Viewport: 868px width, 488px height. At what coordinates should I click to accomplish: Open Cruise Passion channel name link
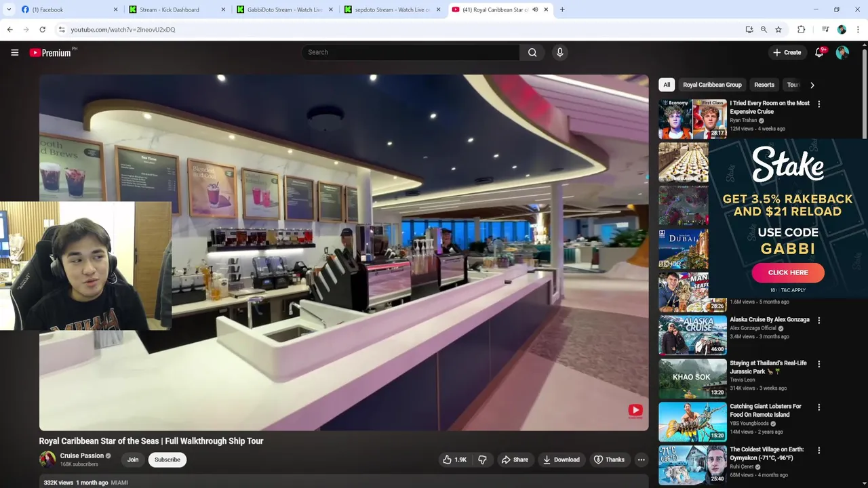pyautogui.click(x=81, y=456)
